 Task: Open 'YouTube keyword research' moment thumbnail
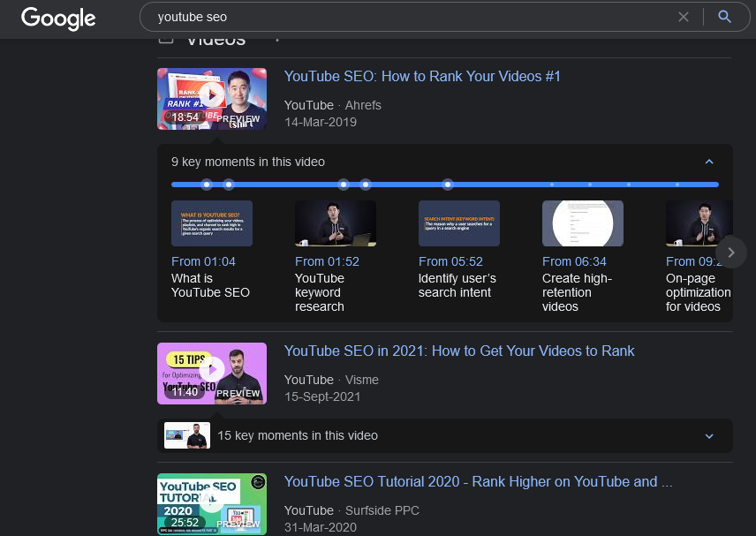(x=336, y=223)
